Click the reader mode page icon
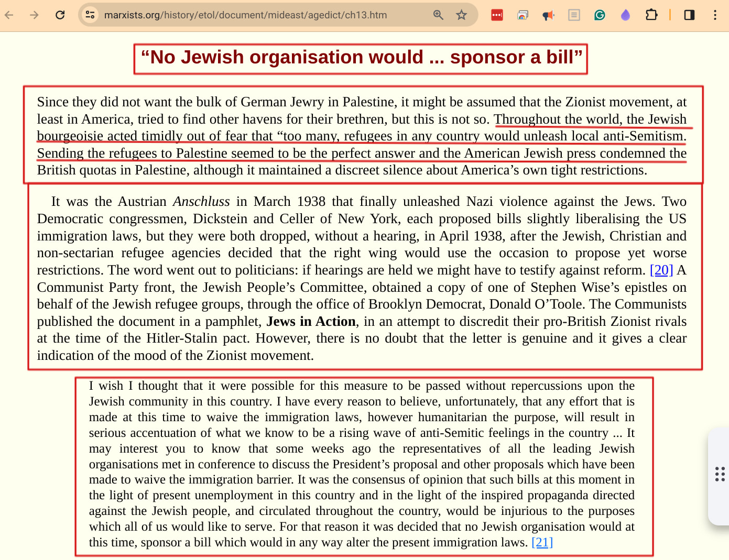Screen dimensions: 729x560 tap(574, 15)
